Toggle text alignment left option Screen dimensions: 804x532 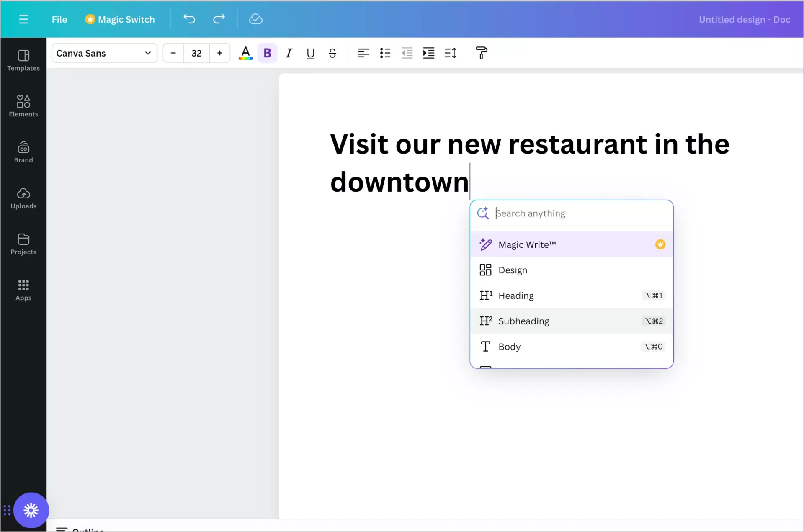click(362, 54)
